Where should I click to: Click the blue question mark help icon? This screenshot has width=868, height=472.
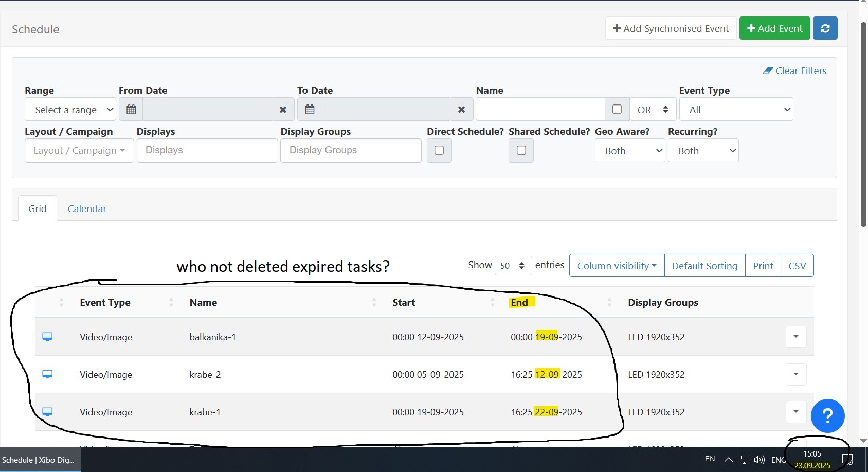click(827, 415)
